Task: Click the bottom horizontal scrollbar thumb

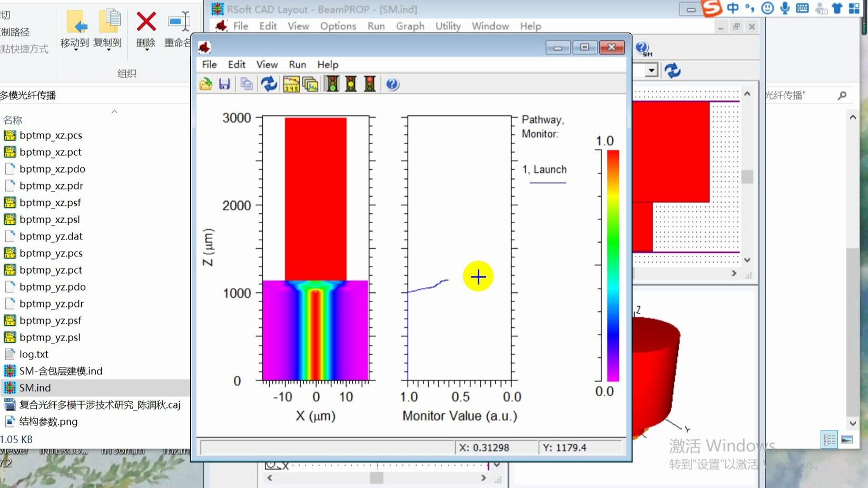Action: (x=376, y=478)
